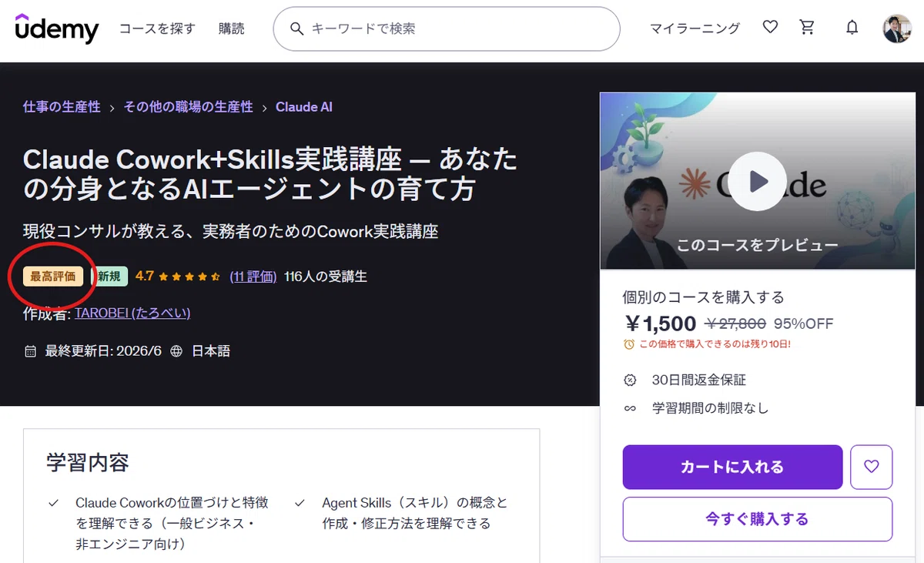Image resolution: width=924 pixels, height=563 pixels.
Task: Open the wishlist heart icon in header
Action: pyautogui.click(x=770, y=28)
